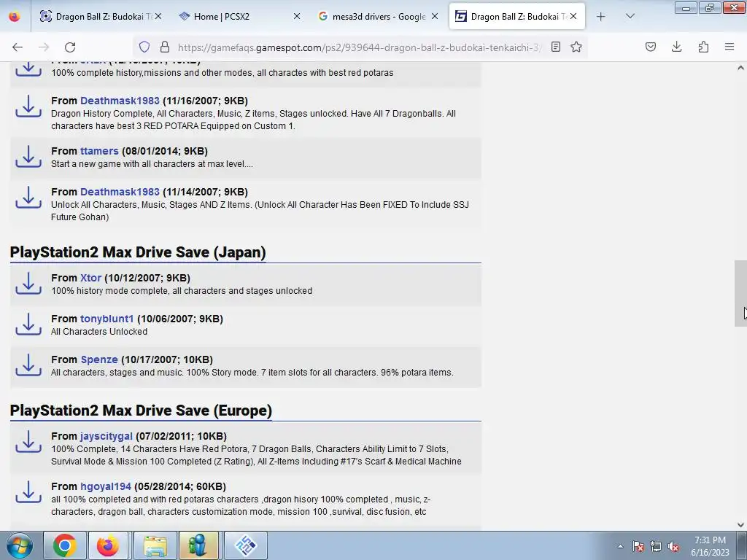Download the Xtor Japan save file
The width and height of the screenshot is (747, 560).
[28, 284]
